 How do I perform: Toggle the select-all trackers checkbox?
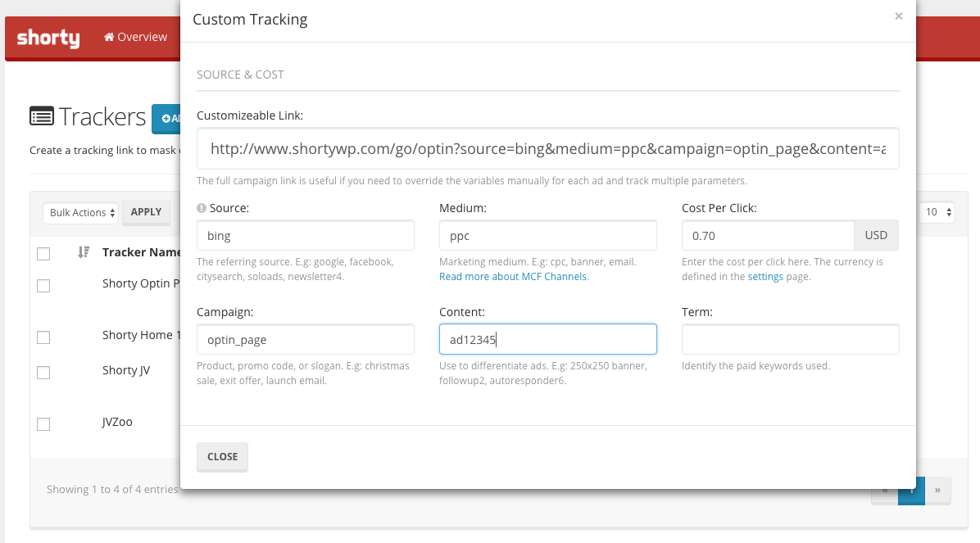point(43,254)
